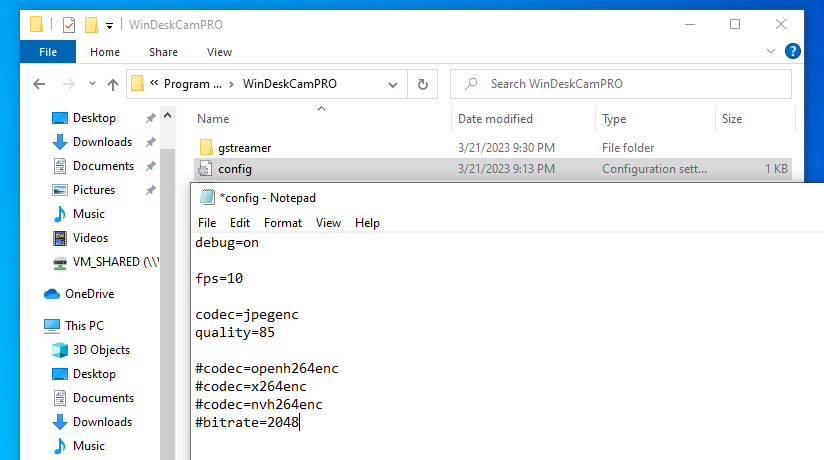
Task: Click the Properties checkmark quick access icon
Action: point(68,24)
